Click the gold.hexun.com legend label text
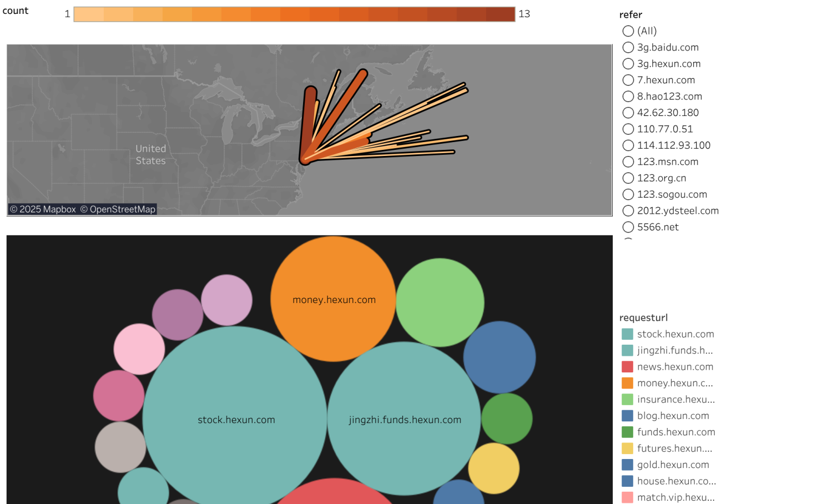The image size is (817, 504). click(673, 465)
